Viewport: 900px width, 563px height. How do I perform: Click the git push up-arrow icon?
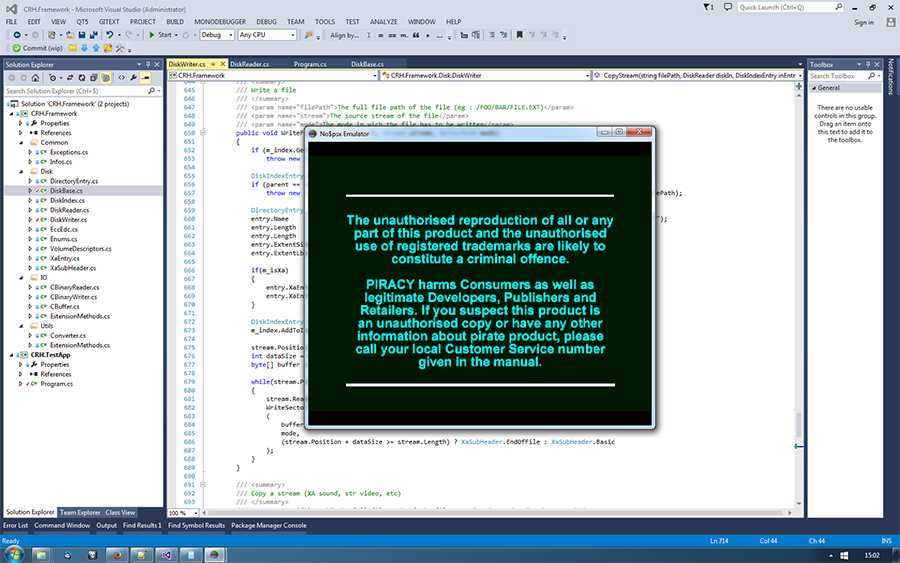[96, 48]
